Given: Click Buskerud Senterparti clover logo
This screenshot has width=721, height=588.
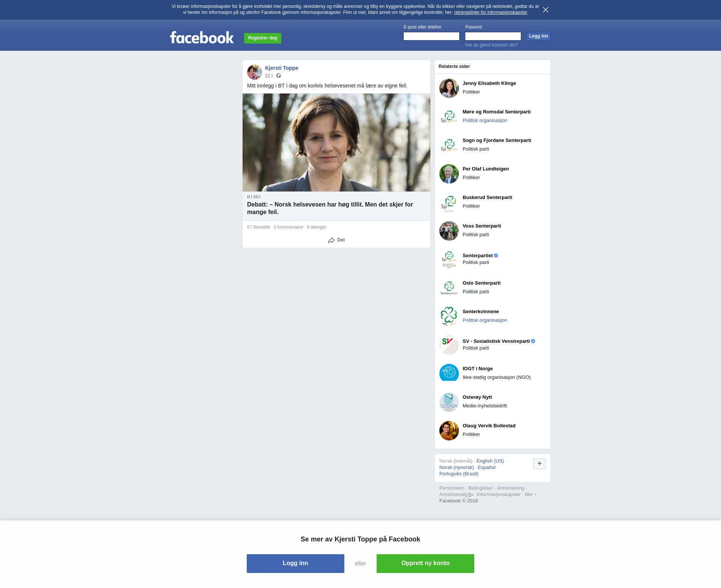Looking at the screenshot, I should 449,202.
